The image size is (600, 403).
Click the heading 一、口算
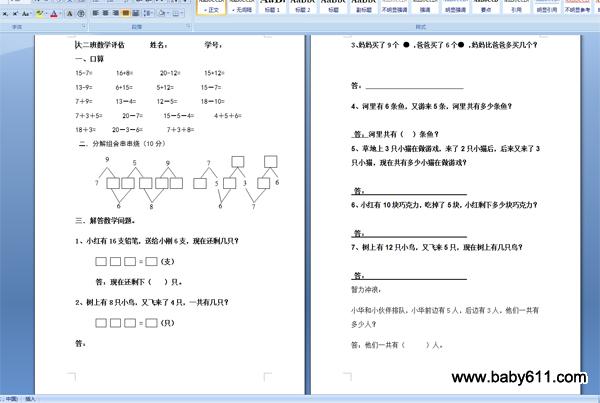pyautogui.click(x=90, y=59)
